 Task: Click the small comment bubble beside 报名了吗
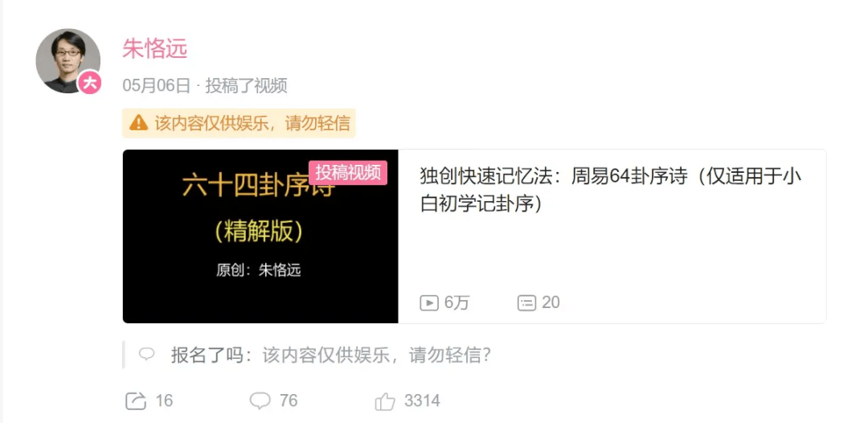[x=146, y=355]
